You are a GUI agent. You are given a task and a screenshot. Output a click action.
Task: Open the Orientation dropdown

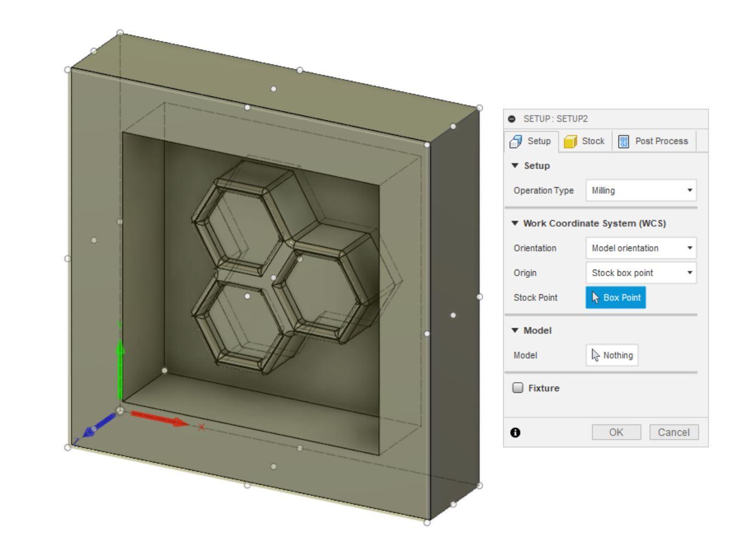pyautogui.click(x=641, y=248)
